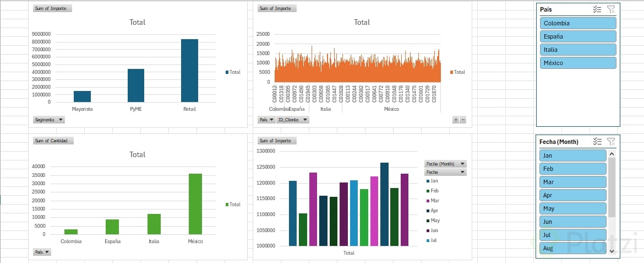Clear filter in País slicer

click(611, 9)
